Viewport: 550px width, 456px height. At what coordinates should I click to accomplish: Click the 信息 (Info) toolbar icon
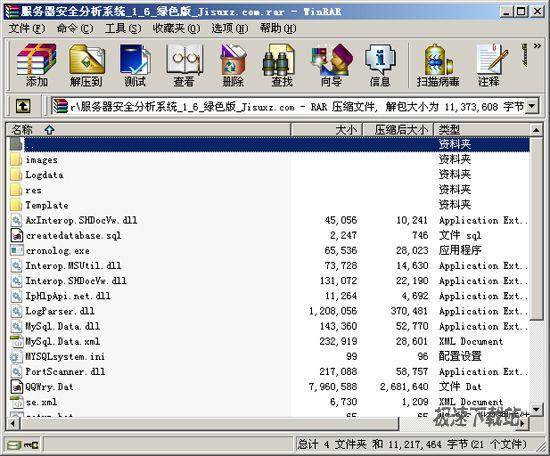point(380,65)
